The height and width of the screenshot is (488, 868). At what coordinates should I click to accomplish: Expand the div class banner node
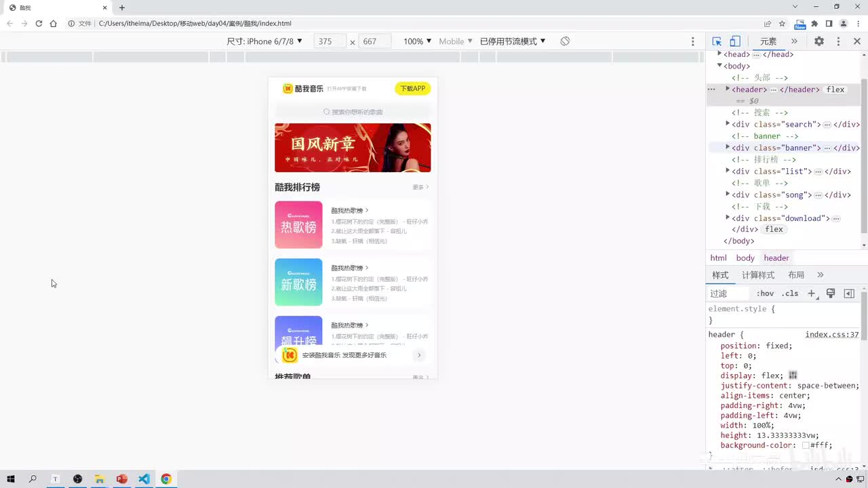[728, 147]
